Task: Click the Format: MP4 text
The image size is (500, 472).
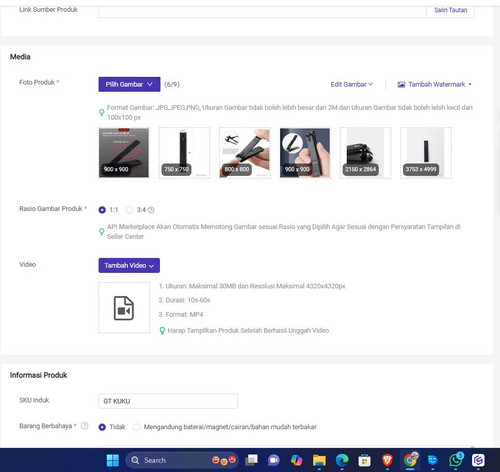Action: [181, 314]
